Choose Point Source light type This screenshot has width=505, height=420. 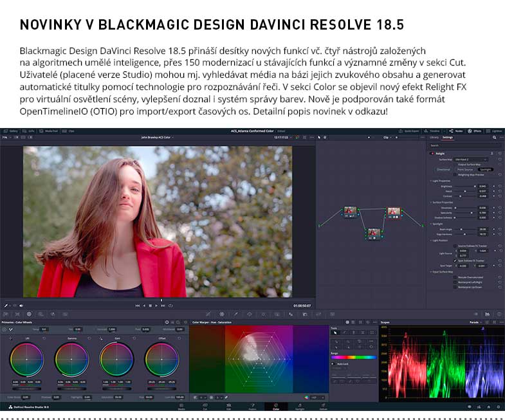tap(465, 169)
